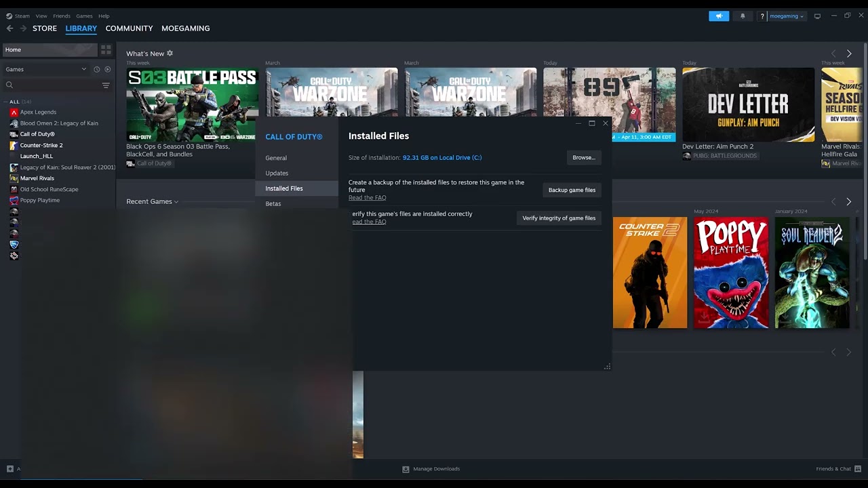Go back with the navigation arrow
The image size is (868, 488).
click(9, 28)
